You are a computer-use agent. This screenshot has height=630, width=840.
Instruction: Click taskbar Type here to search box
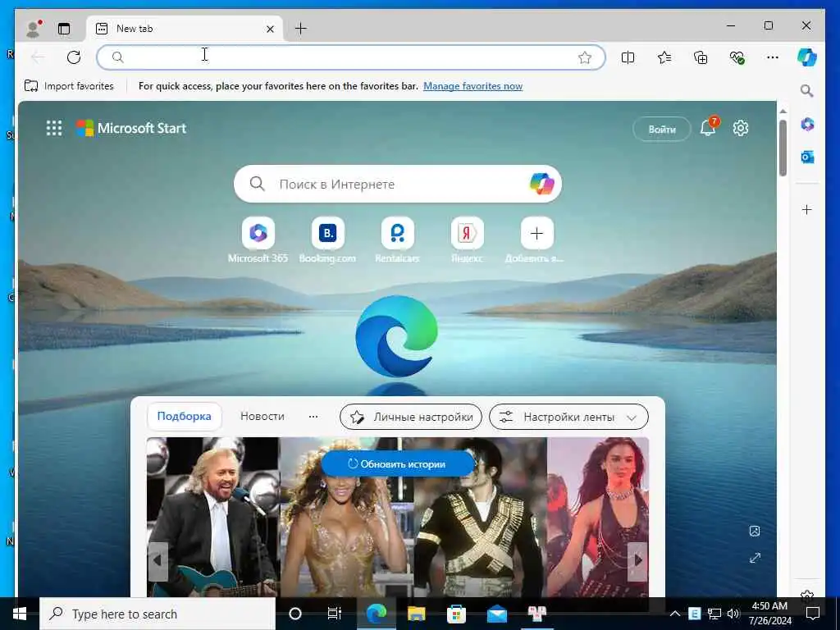(x=157, y=614)
